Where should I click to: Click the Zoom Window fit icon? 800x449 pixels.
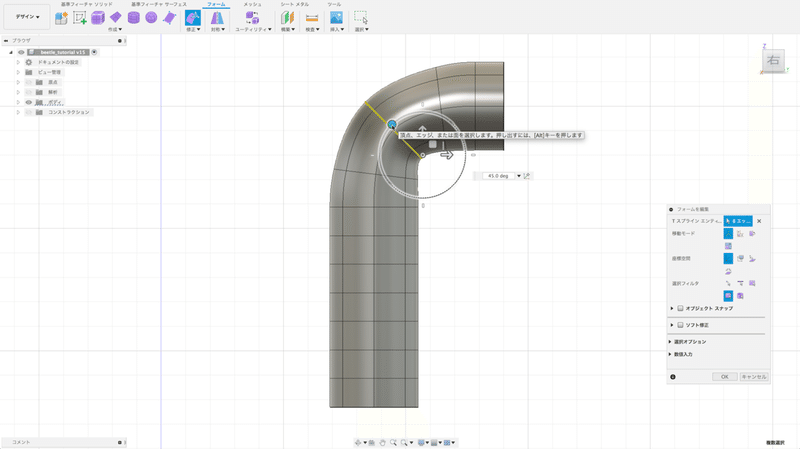coord(404,442)
